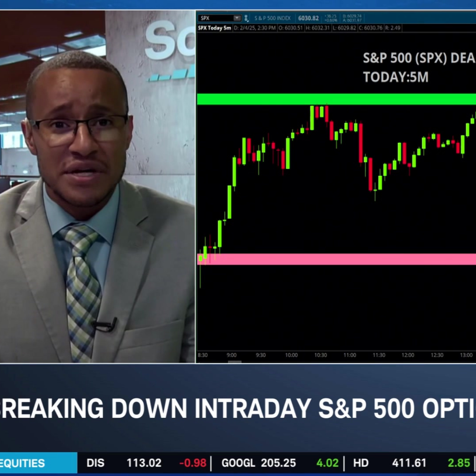The height and width of the screenshot is (476, 476).
Task: Click the green resistance zone band
Action: point(337,99)
